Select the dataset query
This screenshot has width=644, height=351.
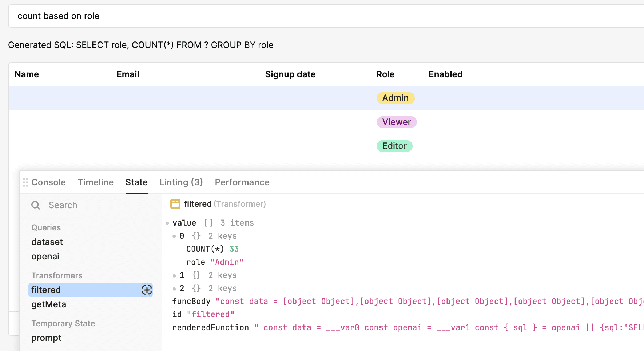click(47, 242)
